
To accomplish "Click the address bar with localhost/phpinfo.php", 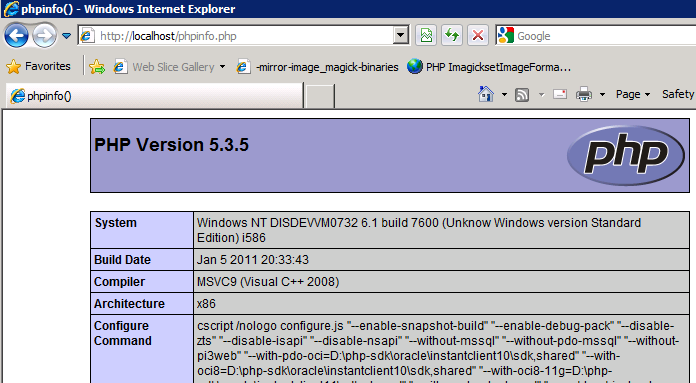I will pyautogui.click(x=243, y=36).
